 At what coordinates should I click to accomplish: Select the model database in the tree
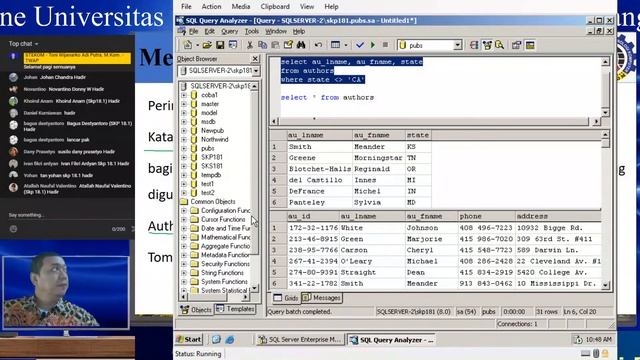point(209,113)
